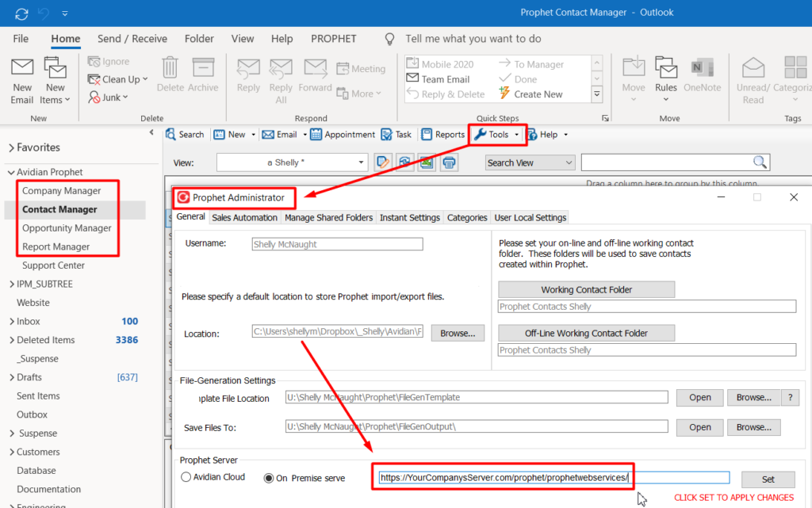812x508 pixels.
Task: Click the print view icon
Action: click(449, 162)
